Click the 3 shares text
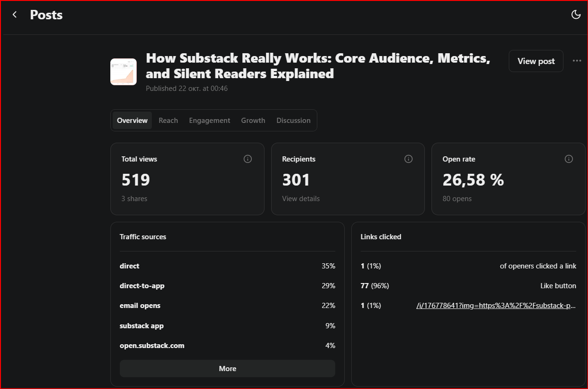This screenshot has height=389, width=588. [x=134, y=199]
